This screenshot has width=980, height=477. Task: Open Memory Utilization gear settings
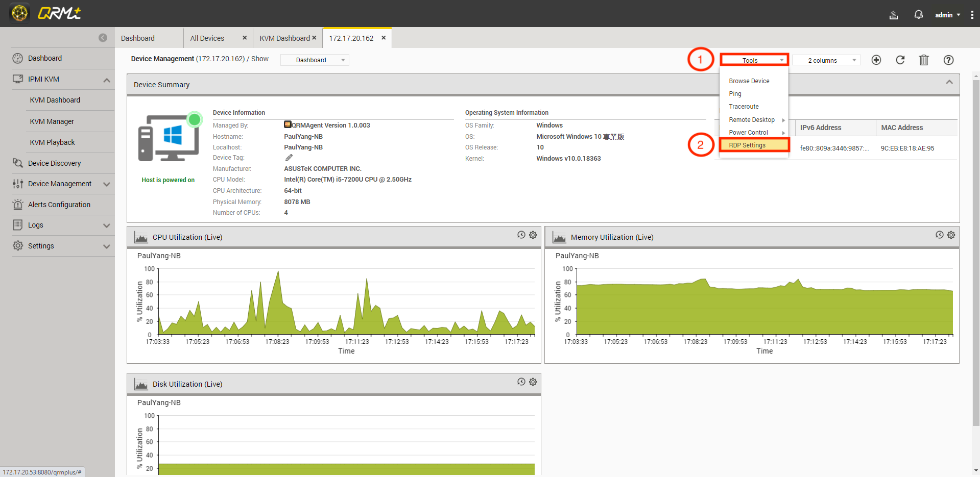951,235
